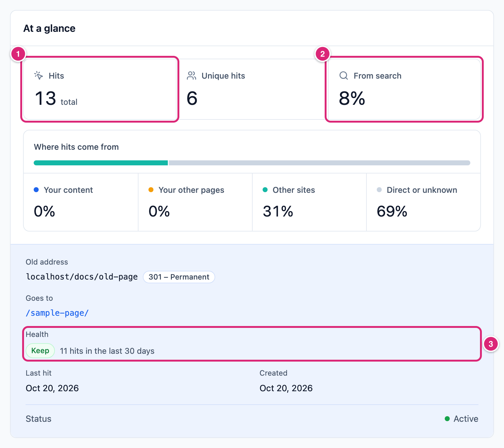Click the Last hit date Oct 20, 2026
This screenshot has width=504, height=448.
52,388
